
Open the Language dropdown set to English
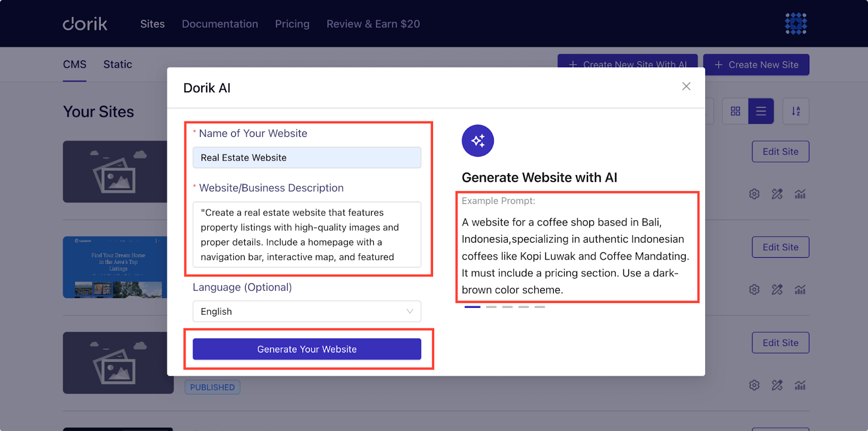pos(307,312)
